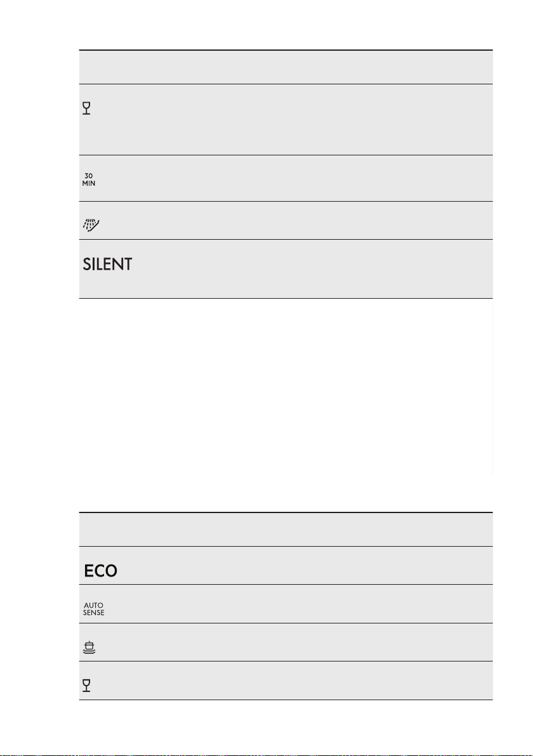The width and height of the screenshot is (533, 756).
Task: Click the rinse spray programme icon
Action: pyautogui.click(x=91, y=225)
